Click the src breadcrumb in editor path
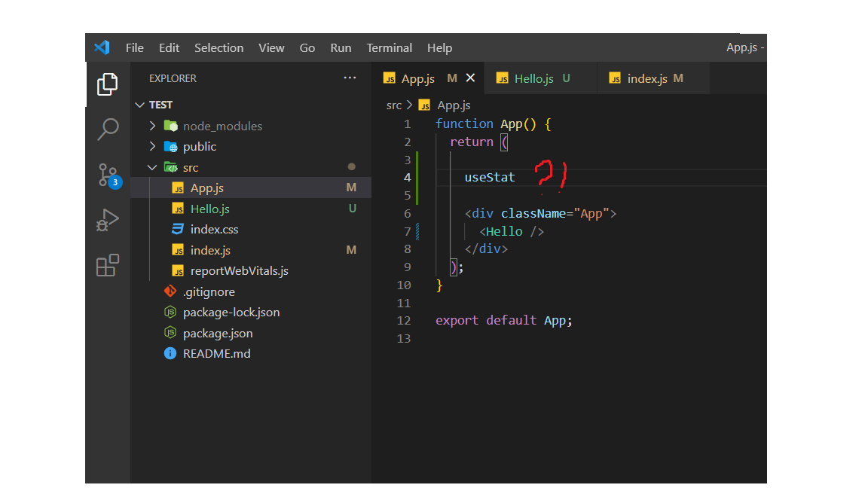 coord(394,105)
